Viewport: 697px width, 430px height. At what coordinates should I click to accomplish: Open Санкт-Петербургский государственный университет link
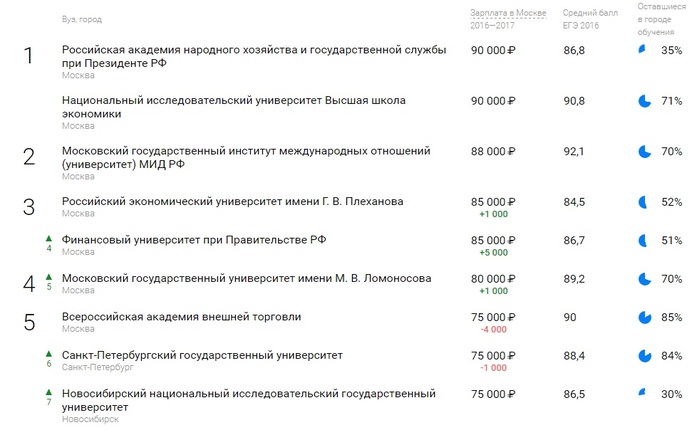pos(202,355)
